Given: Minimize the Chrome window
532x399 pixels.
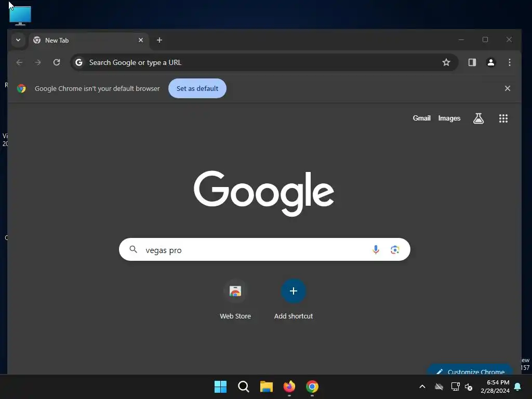Looking at the screenshot, I should click(461, 39).
